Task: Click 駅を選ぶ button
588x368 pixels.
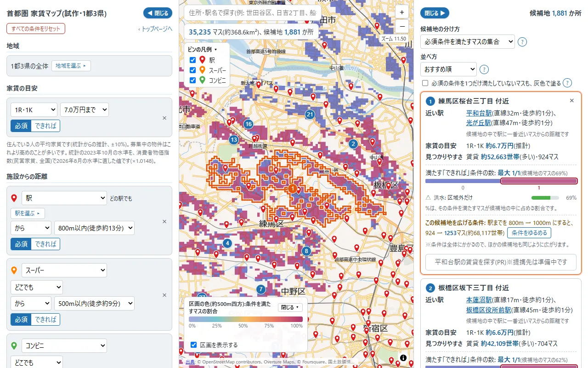Action: tap(28, 213)
